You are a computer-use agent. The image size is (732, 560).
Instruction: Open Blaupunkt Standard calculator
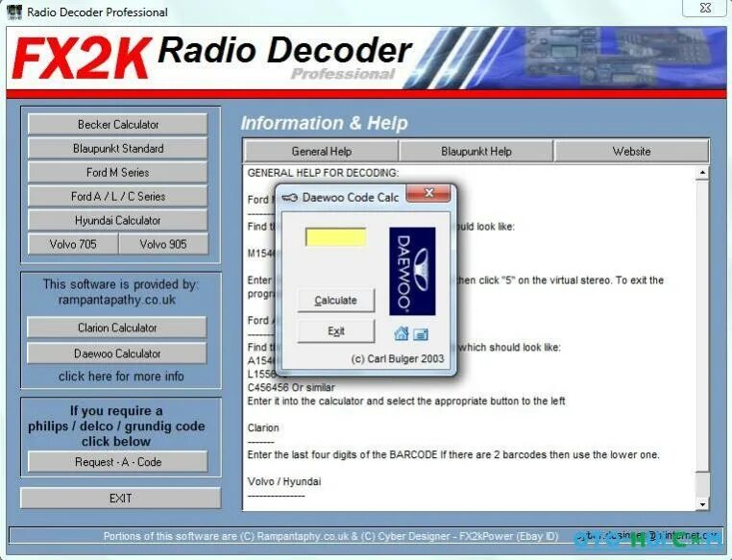point(117,148)
